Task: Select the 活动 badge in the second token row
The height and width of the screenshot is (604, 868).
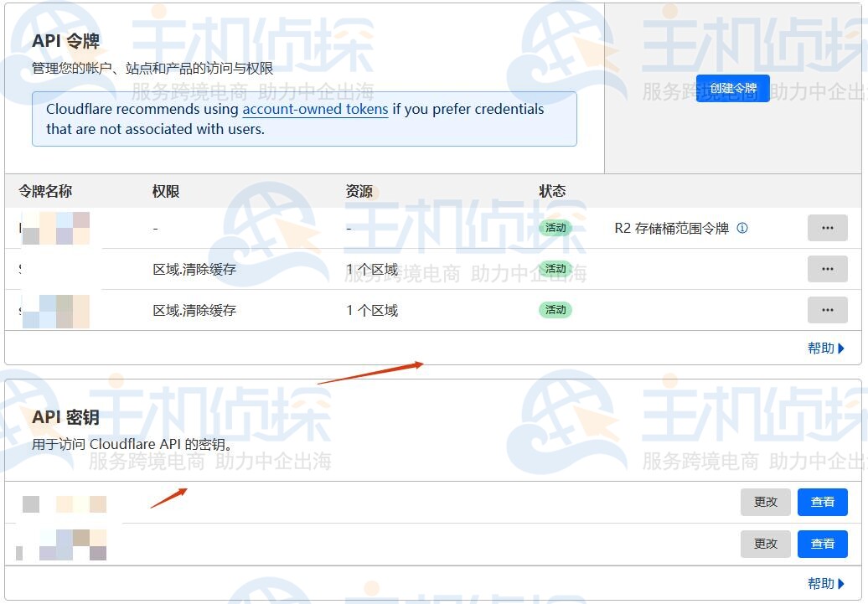Action: click(x=555, y=269)
